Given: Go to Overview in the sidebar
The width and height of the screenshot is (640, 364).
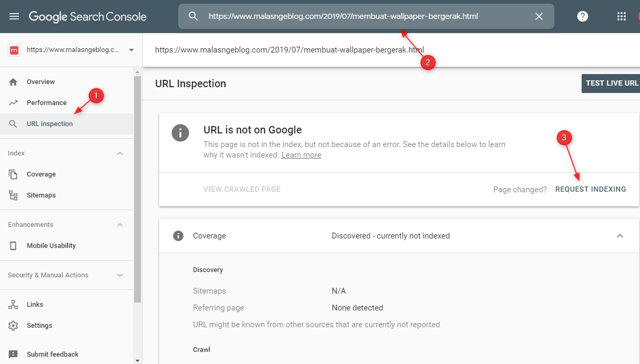Looking at the screenshot, I should pos(66,82).
